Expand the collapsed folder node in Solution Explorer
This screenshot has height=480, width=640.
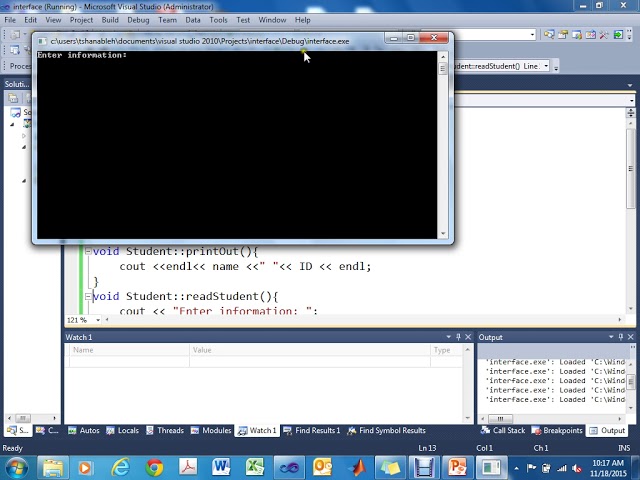click(x=24, y=136)
